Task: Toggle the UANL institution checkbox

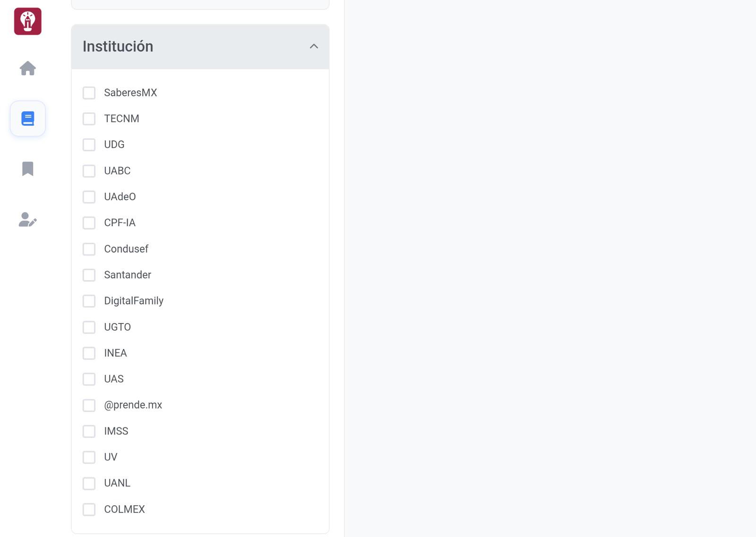Action: (89, 484)
